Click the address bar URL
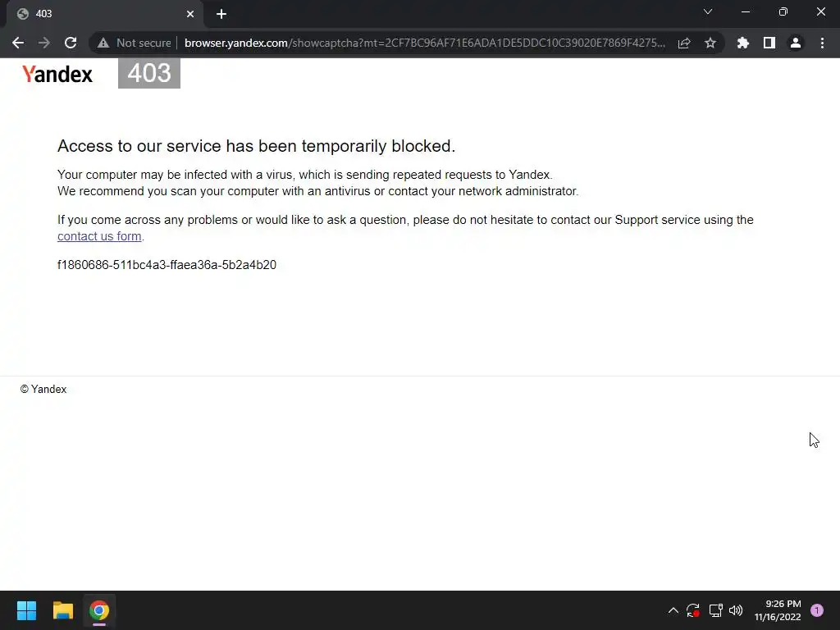This screenshot has width=840, height=630. click(x=424, y=43)
